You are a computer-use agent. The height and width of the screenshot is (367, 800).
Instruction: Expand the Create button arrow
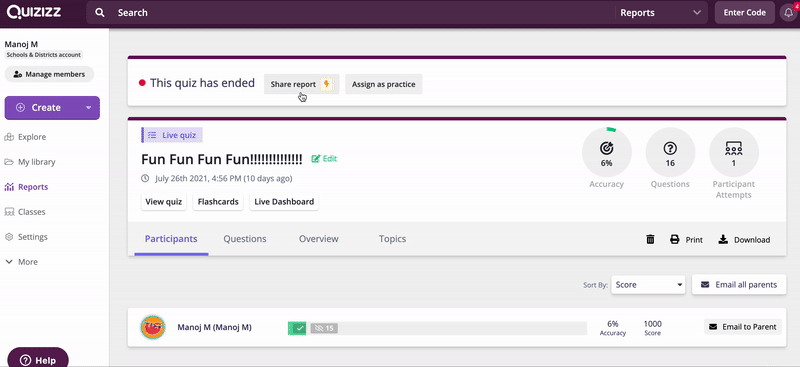89,108
